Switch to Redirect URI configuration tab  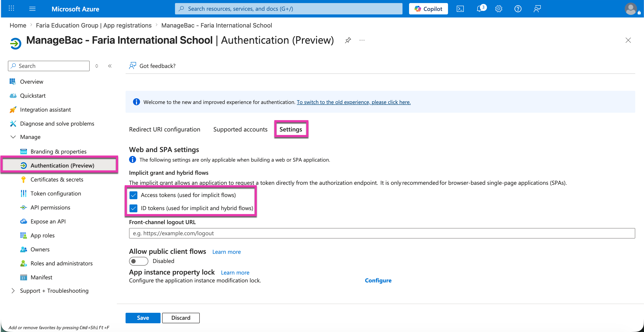pyautogui.click(x=164, y=129)
